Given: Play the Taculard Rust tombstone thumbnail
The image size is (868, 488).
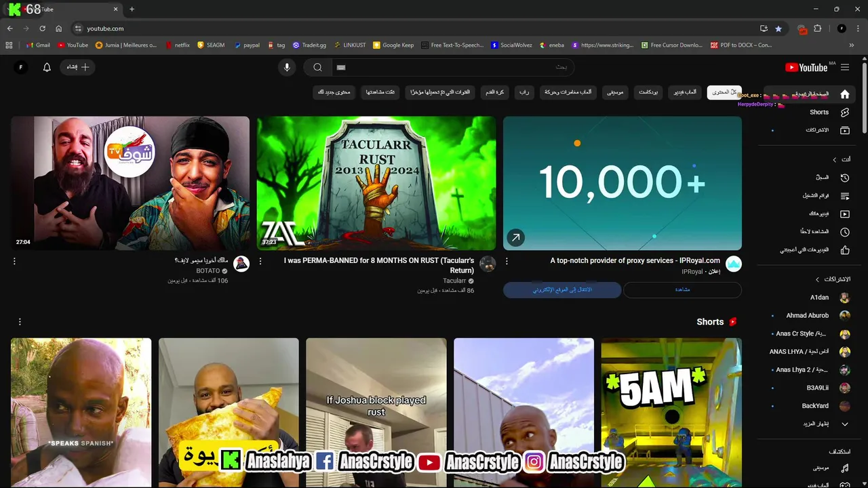Looking at the screenshot, I should point(376,183).
